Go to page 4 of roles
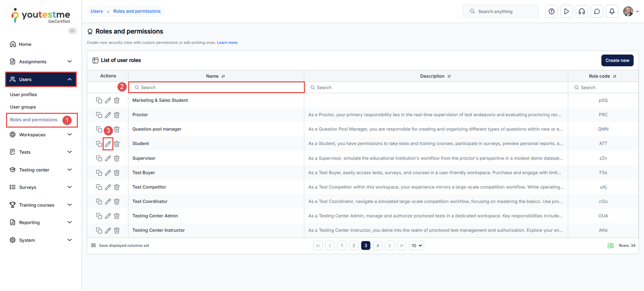The image size is (644, 291). 378,246
